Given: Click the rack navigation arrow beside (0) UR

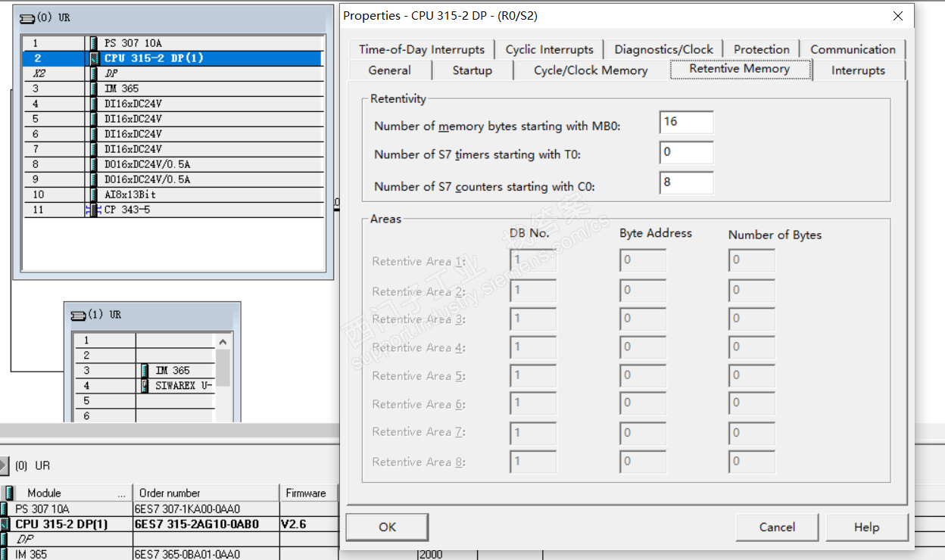Looking at the screenshot, I should pyautogui.click(x=4, y=465).
